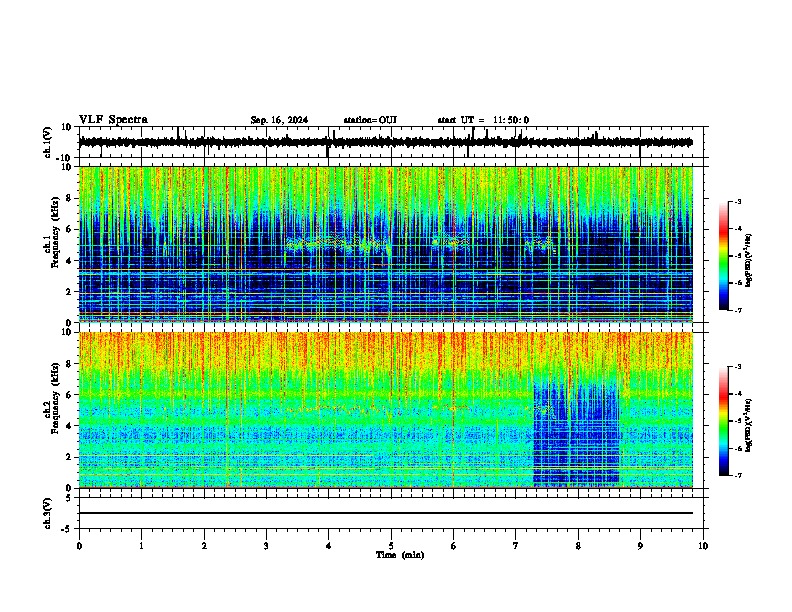Click the "8" kHz tick on ch.1 frequency axis
The width and height of the screenshot is (792, 612).
(70, 198)
